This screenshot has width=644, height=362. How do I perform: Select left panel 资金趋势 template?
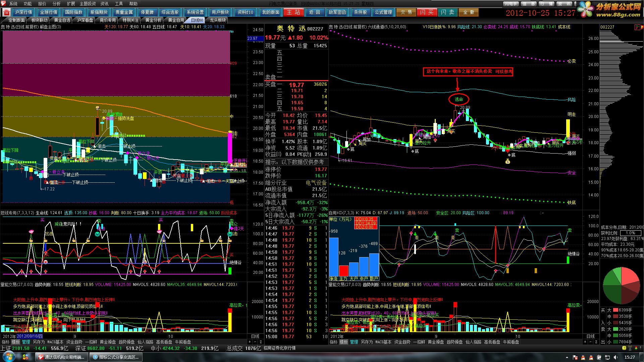74,342
